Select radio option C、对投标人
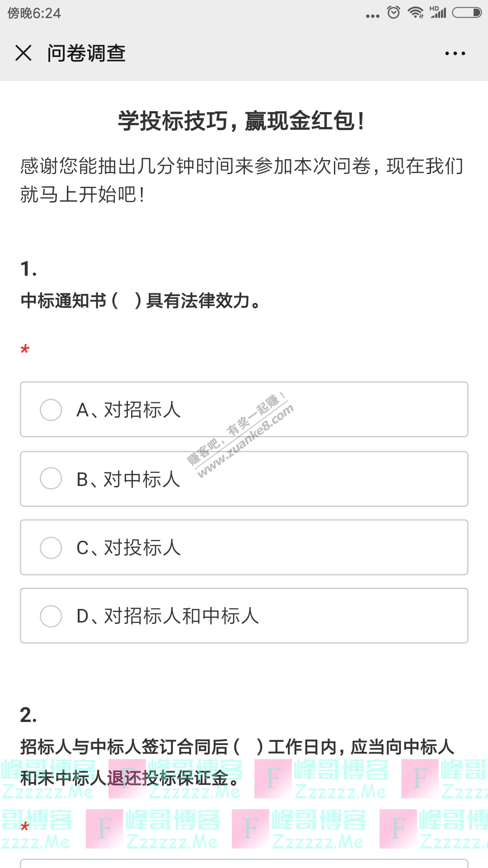 (x=51, y=548)
